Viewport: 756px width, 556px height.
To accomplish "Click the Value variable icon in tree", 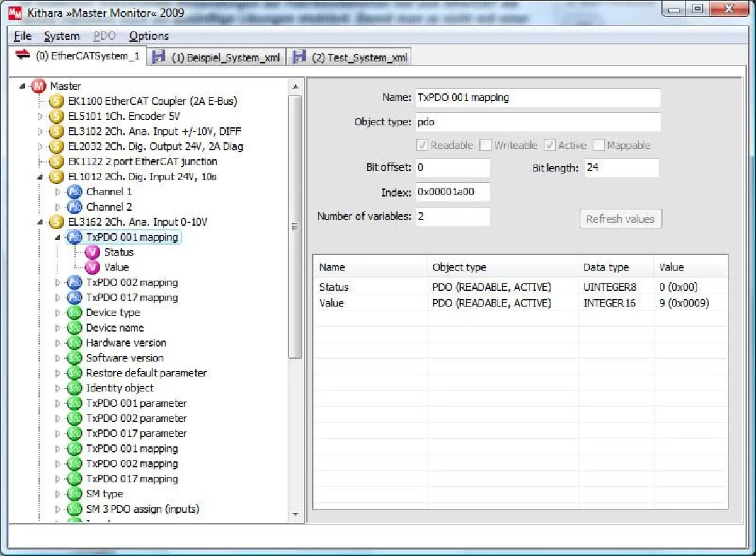I will point(93,267).
